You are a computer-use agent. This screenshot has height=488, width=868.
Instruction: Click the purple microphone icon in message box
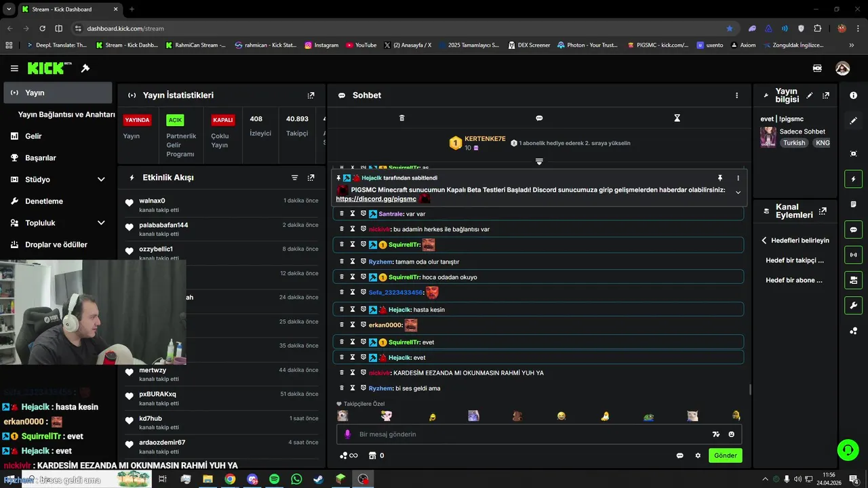pos(347,434)
